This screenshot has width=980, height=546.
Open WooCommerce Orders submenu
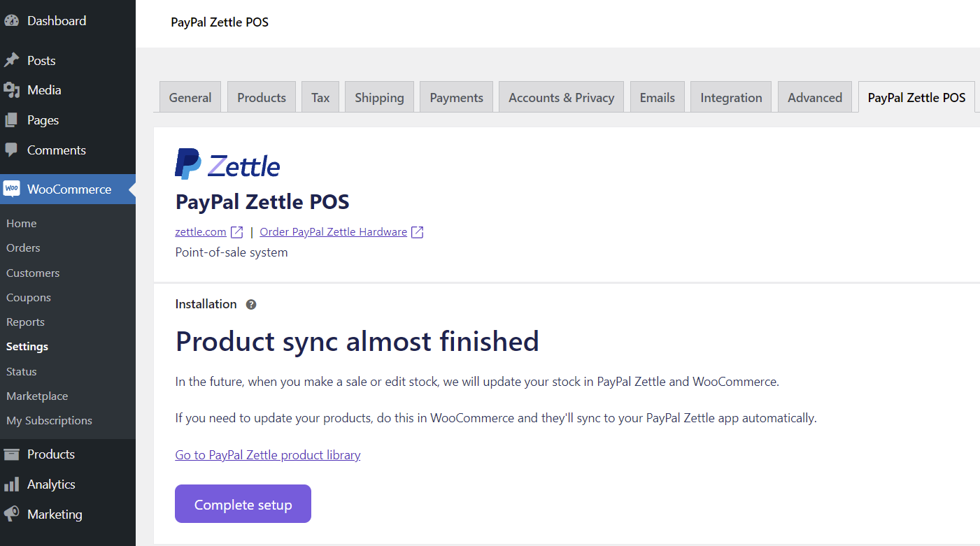click(23, 248)
